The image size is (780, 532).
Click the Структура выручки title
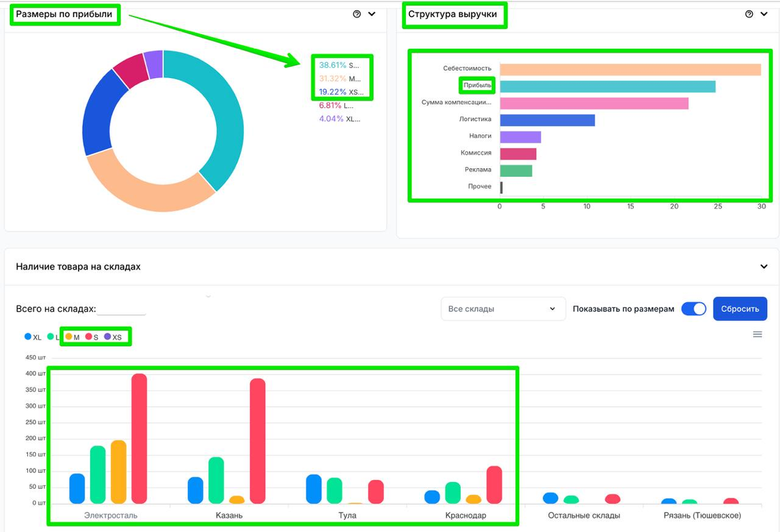[x=452, y=14]
